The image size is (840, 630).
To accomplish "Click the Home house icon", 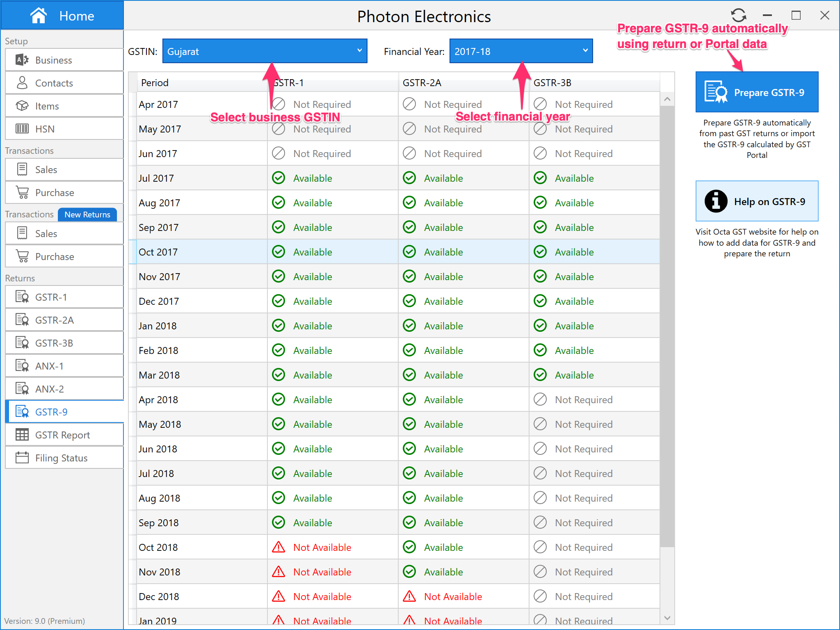I will (x=39, y=16).
